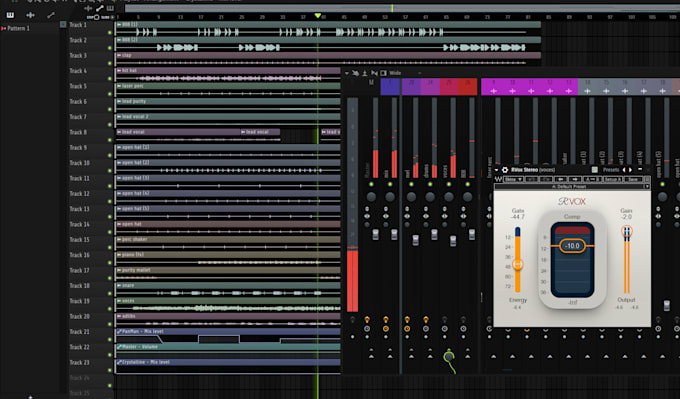680x399 pixels.
Task: Click the lightbulb icon on the drums mixer track
Action: 426,320
